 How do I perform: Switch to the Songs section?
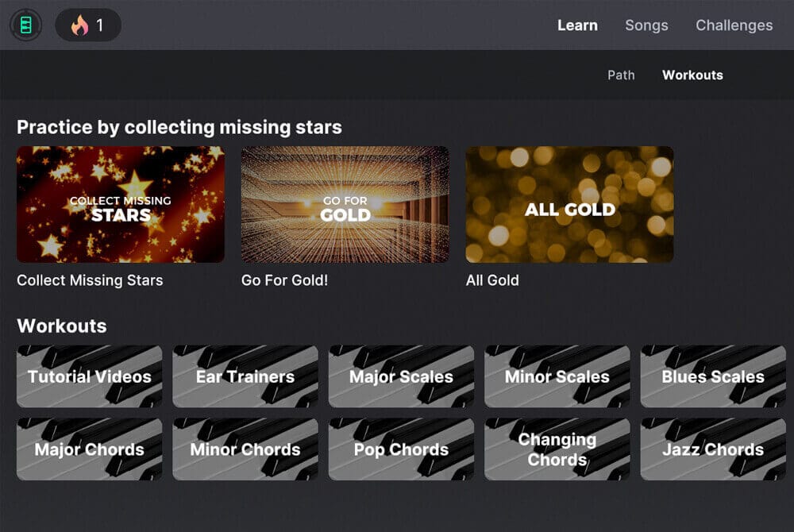pyautogui.click(x=646, y=25)
